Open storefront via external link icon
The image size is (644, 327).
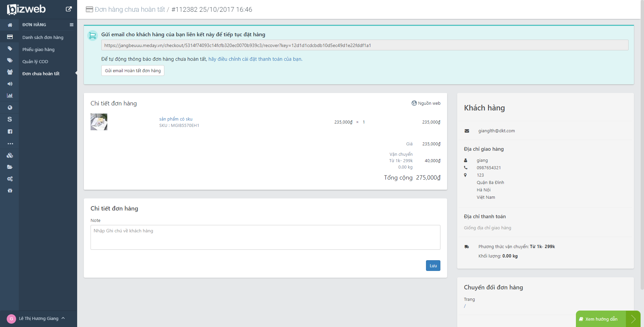(x=68, y=9)
